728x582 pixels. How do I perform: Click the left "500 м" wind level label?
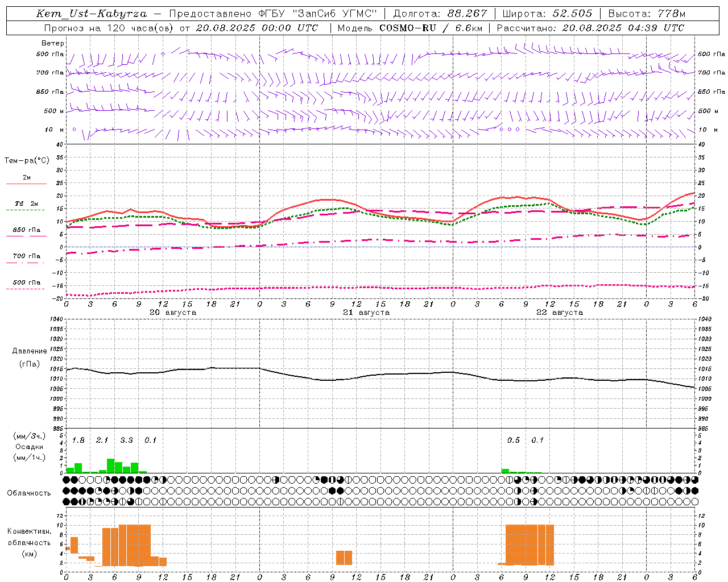54,111
